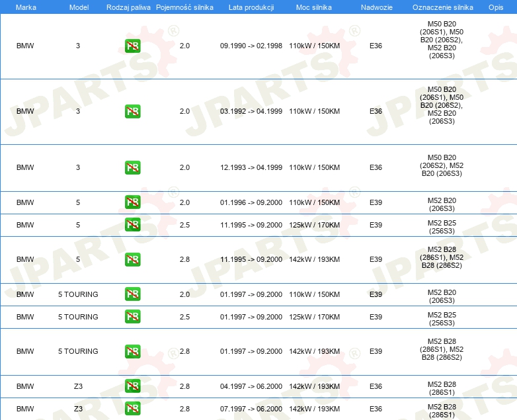Click the Oznaczenie silnika column header
Image resolution: width=517 pixels, height=420 pixels.
(443, 7)
